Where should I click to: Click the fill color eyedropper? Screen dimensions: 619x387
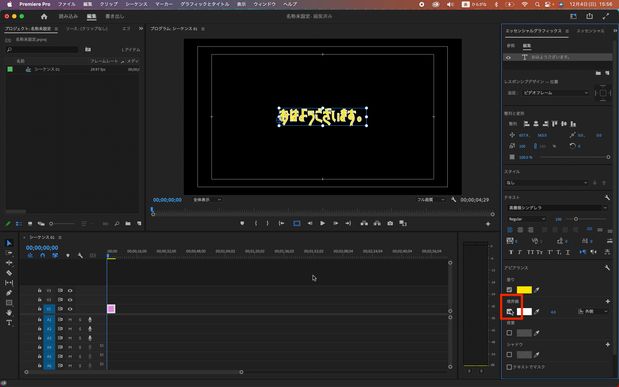coord(537,290)
